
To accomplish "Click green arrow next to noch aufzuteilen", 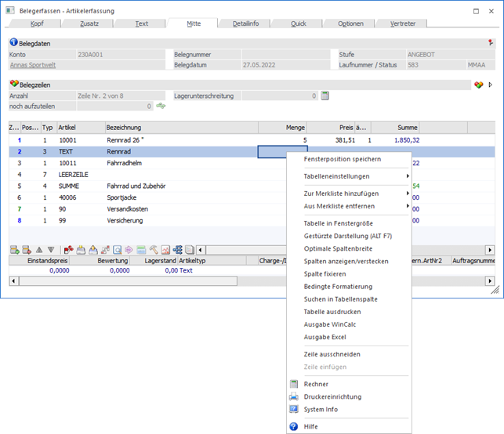I will [161, 106].
